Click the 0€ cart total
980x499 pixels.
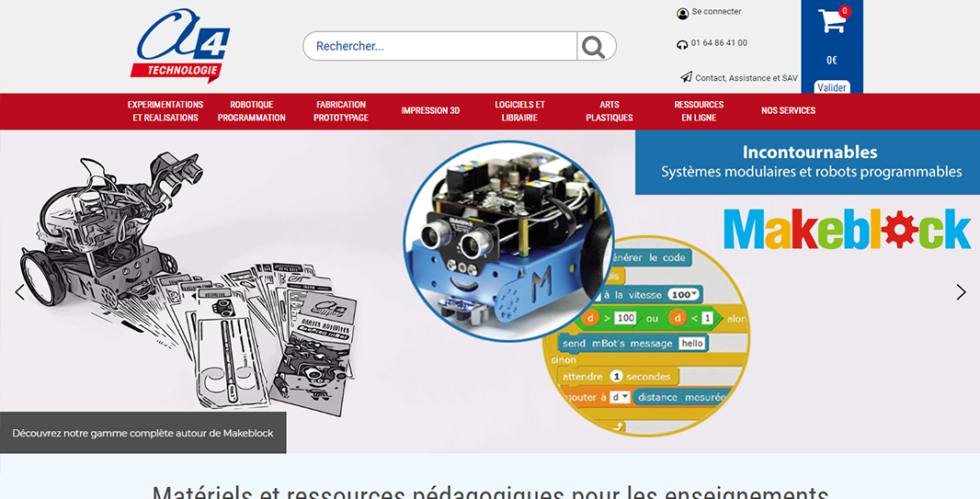point(832,61)
